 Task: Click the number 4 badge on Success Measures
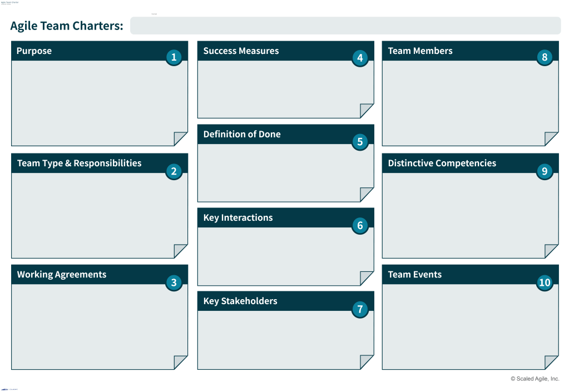click(x=360, y=58)
